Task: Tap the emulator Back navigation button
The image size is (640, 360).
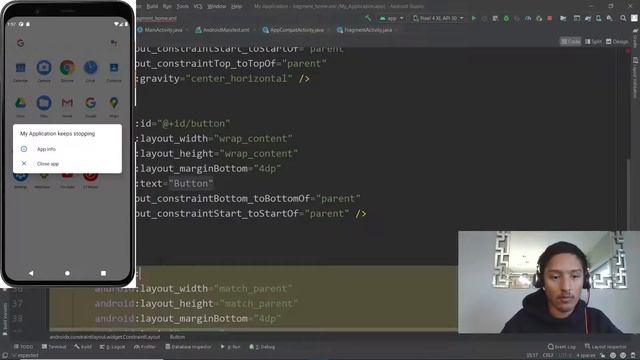Action: click(x=31, y=273)
